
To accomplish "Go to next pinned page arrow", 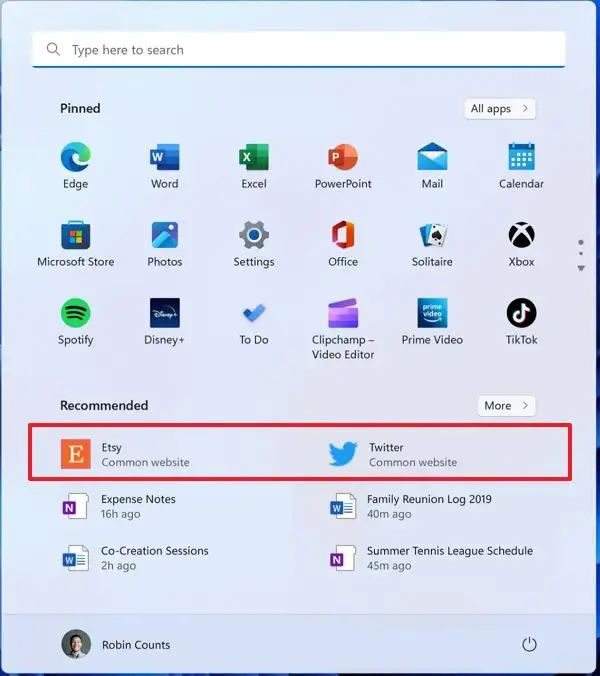I will (581, 268).
